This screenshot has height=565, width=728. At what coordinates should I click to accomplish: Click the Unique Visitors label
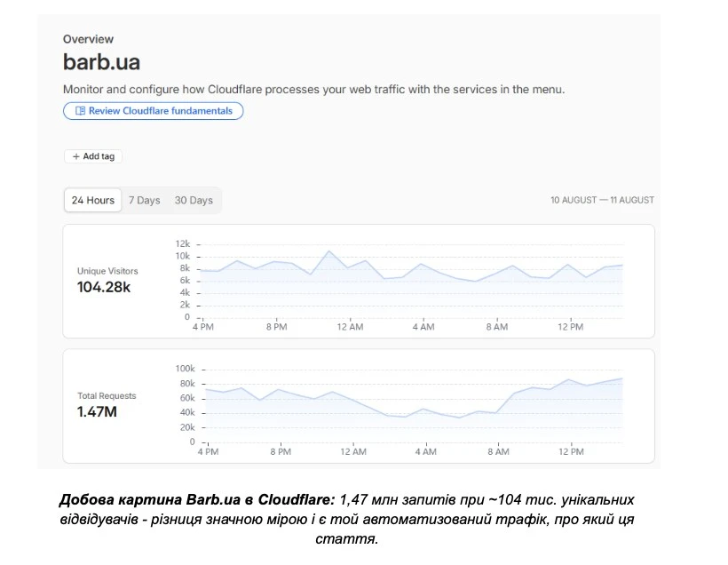(x=107, y=271)
